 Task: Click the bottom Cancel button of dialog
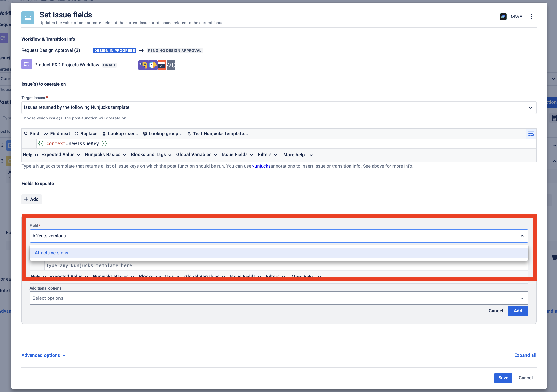[x=525, y=378]
